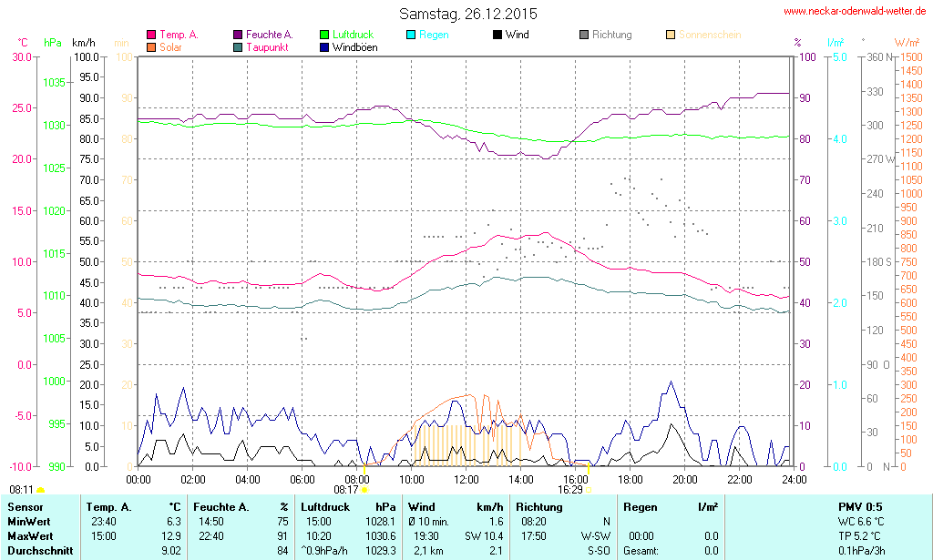Click the sunset marker at 16:29
The image size is (933, 560).
point(589,489)
